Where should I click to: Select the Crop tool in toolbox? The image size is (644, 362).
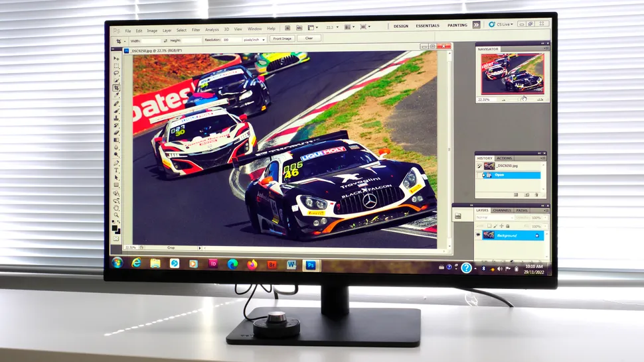(116, 88)
